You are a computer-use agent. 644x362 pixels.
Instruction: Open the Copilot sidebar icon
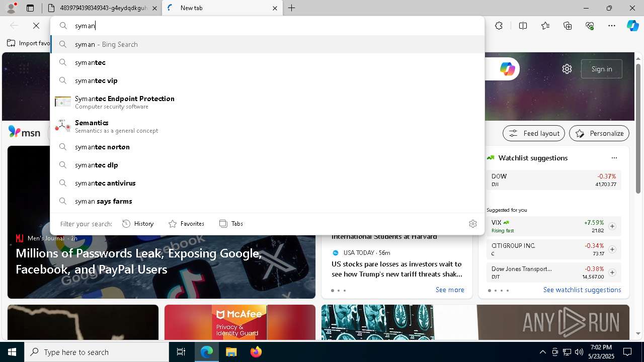pos(632,26)
